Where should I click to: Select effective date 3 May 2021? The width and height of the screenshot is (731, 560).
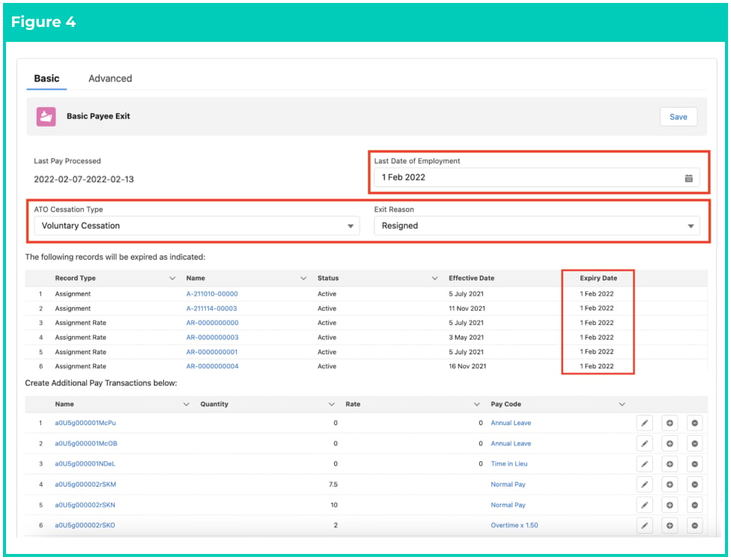(x=466, y=338)
